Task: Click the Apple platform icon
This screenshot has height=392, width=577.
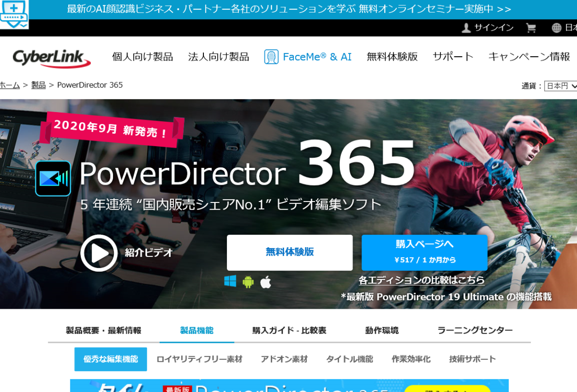Action: pyautogui.click(x=266, y=282)
